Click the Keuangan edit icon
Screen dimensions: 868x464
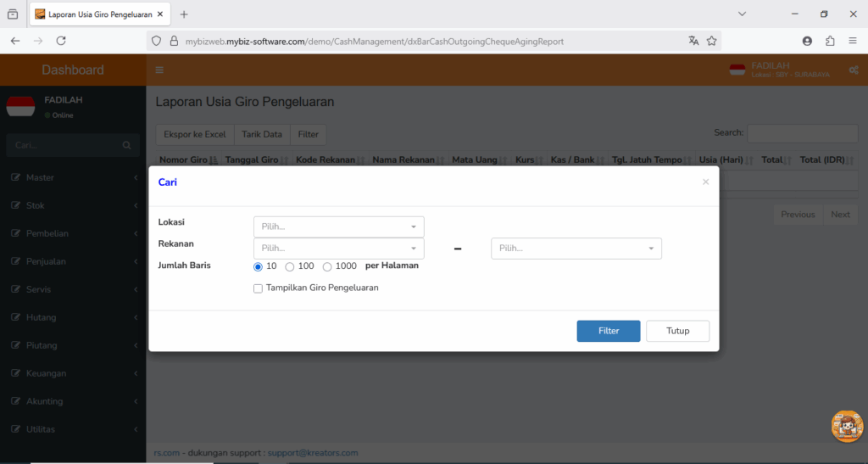coord(15,372)
